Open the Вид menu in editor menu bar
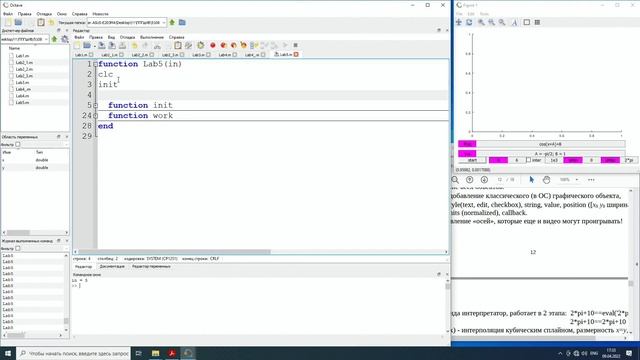640x360 pixels. click(111, 37)
